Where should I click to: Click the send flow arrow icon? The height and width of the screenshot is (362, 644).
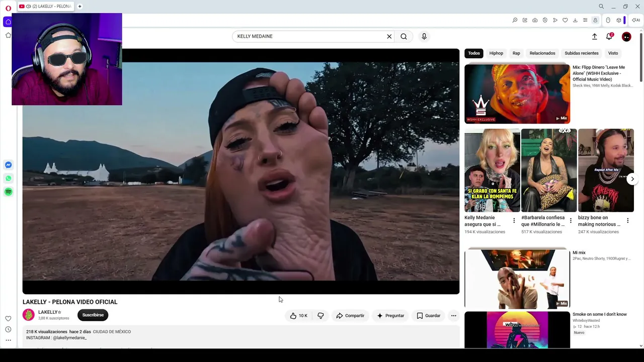555,20
